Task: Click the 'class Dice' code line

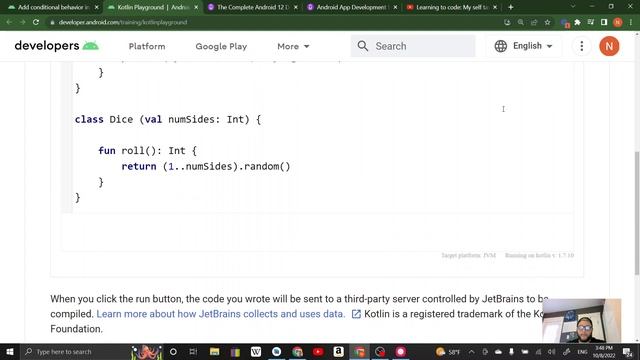Action: (x=168, y=120)
